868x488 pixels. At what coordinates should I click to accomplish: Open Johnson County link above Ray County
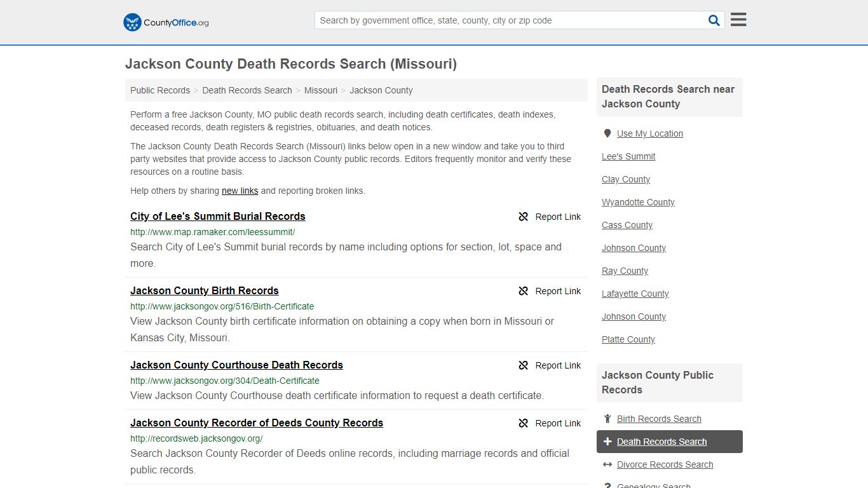[x=634, y=248]
